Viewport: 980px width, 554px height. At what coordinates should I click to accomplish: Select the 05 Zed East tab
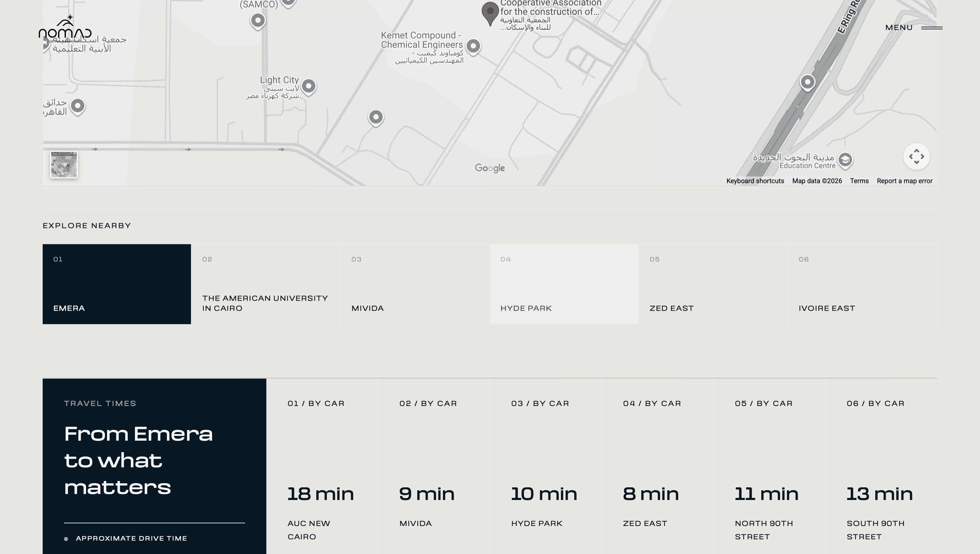713,284
